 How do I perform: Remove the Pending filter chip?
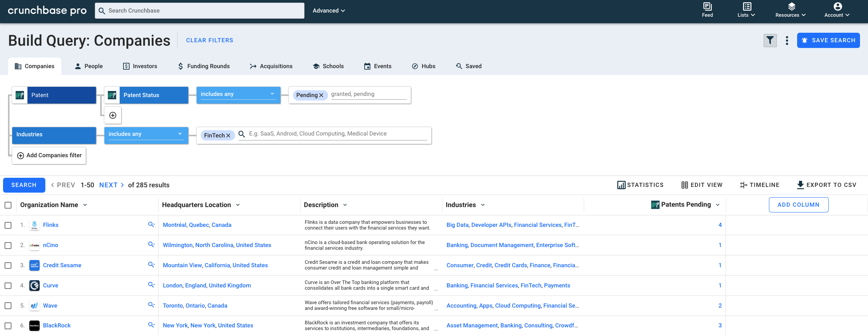point(321,95)
